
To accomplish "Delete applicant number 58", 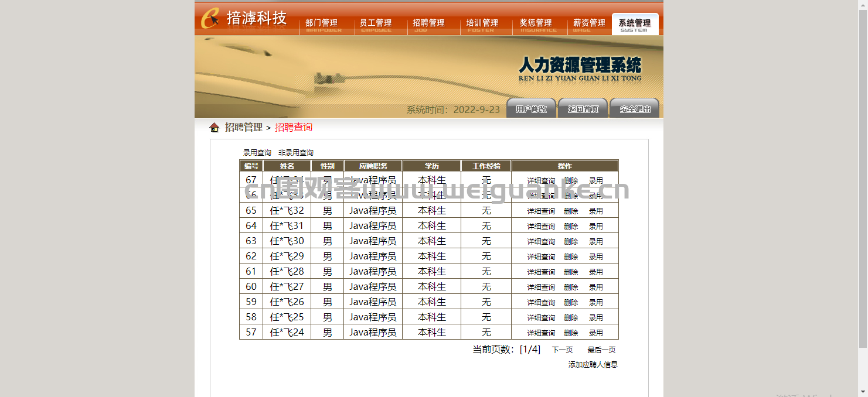I will 571,318.
